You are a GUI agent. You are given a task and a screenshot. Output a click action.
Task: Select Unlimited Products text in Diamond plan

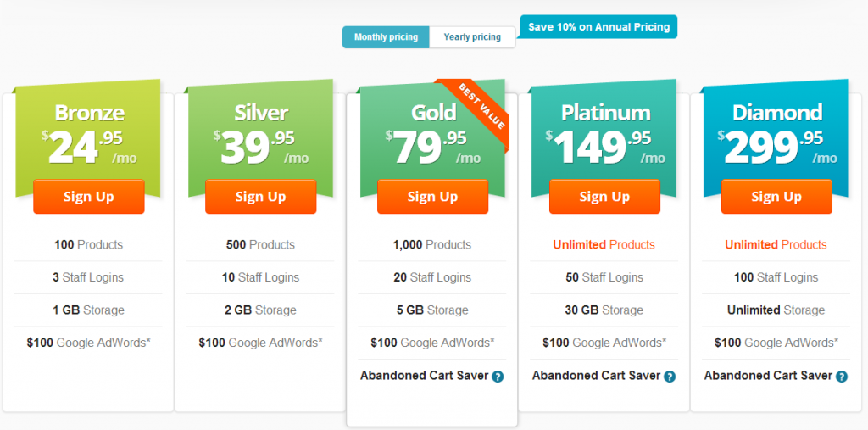[x=776, y=245]
